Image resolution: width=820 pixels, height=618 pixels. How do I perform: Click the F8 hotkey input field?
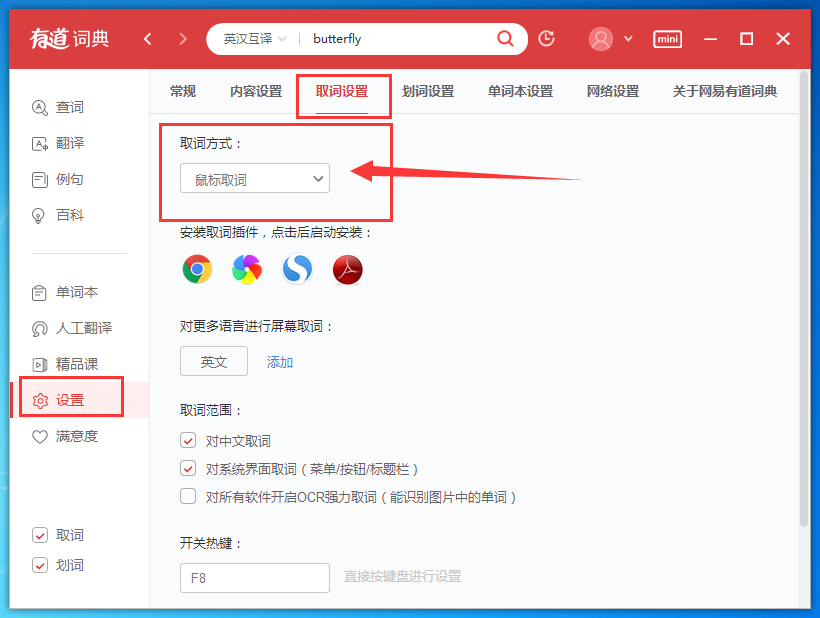click(x=254, y=577)
